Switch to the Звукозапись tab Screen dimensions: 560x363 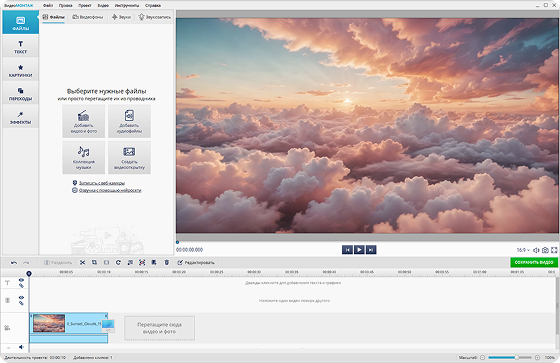(x=155, y=17)
